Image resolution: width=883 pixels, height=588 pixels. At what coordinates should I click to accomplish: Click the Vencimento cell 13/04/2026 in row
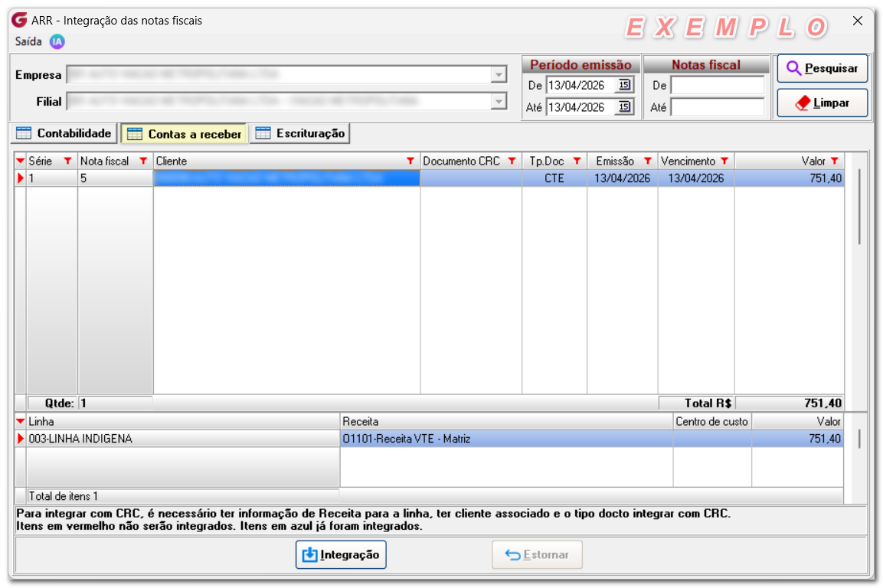pyautogui.click(x=696, y=178)
